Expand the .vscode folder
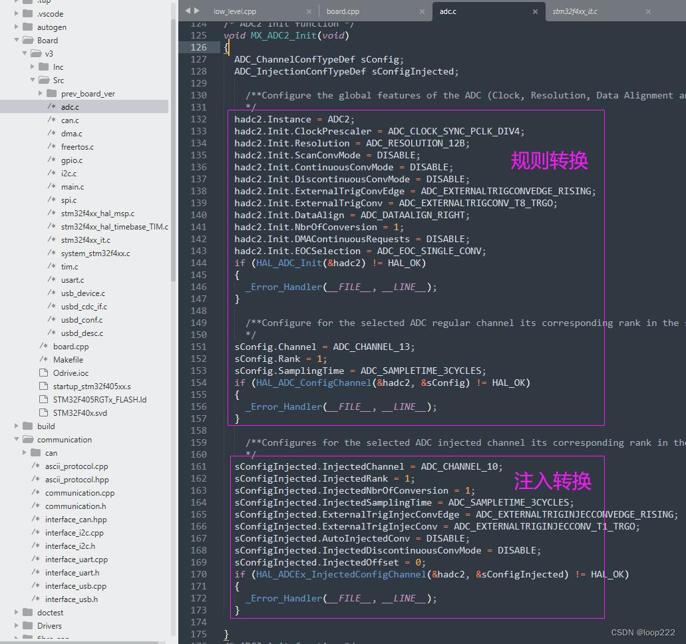 pyautogui.click(x=17, y=14)
